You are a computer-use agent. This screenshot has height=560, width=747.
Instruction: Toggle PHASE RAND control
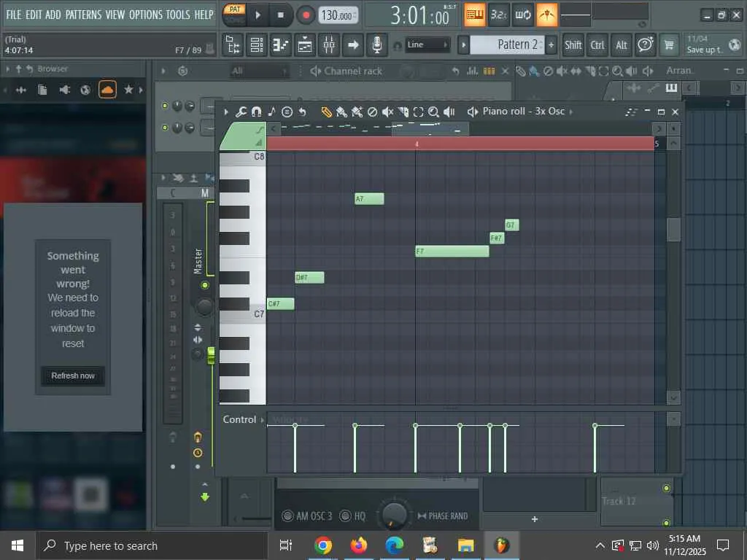click(x=443, y=516)
